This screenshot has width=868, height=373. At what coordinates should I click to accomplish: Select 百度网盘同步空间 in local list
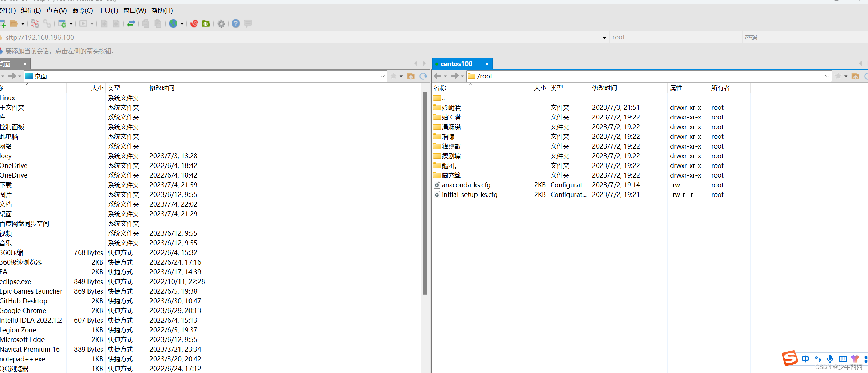click(25, 224)
